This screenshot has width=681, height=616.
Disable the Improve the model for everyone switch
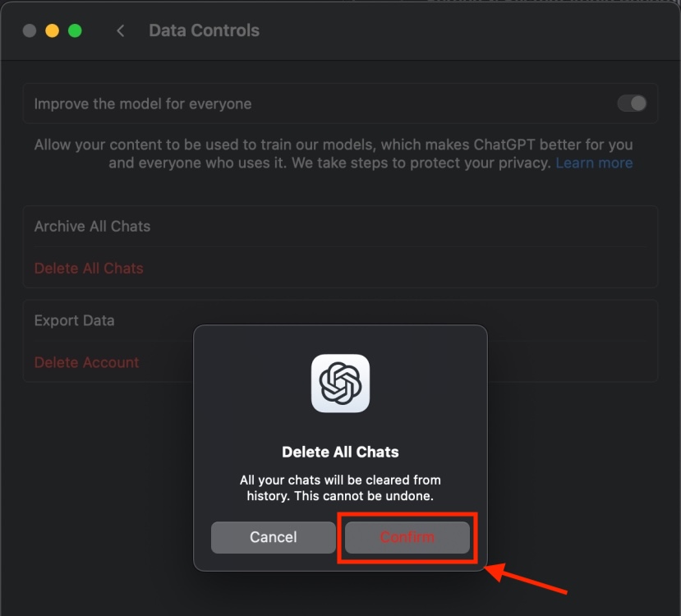tap(631, 103)
